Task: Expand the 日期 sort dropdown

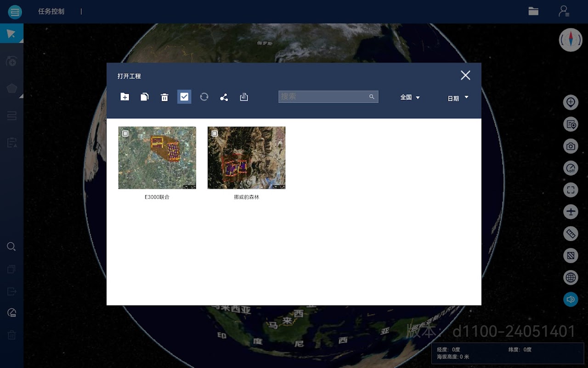Action: coord(458,98)
